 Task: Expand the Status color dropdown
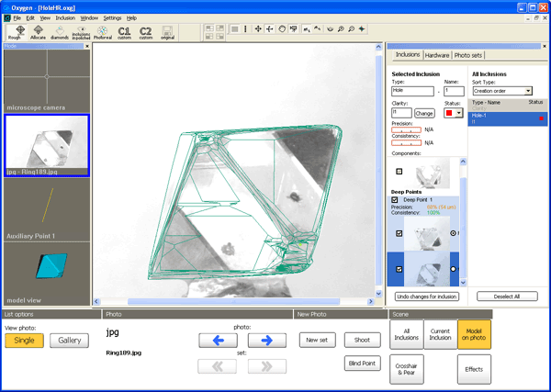458,114
